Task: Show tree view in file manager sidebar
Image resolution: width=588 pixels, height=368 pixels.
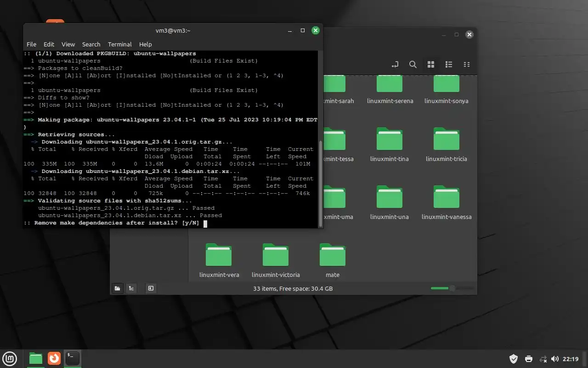Action: 131,288
